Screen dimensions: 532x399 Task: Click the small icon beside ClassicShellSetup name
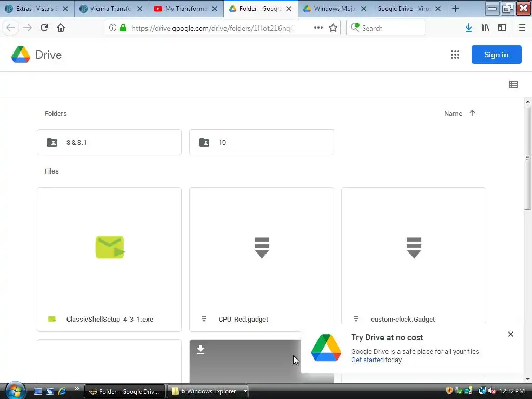click(x=51, y=319)
